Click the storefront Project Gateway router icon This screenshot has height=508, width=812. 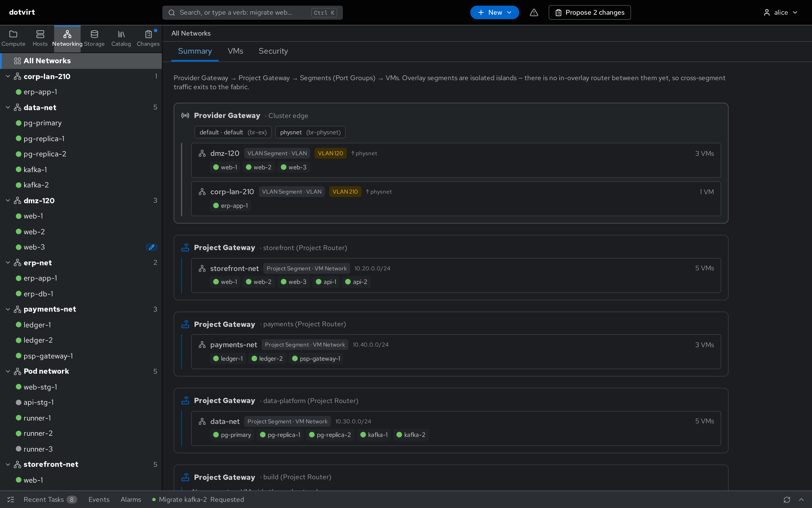coord(185,248)
